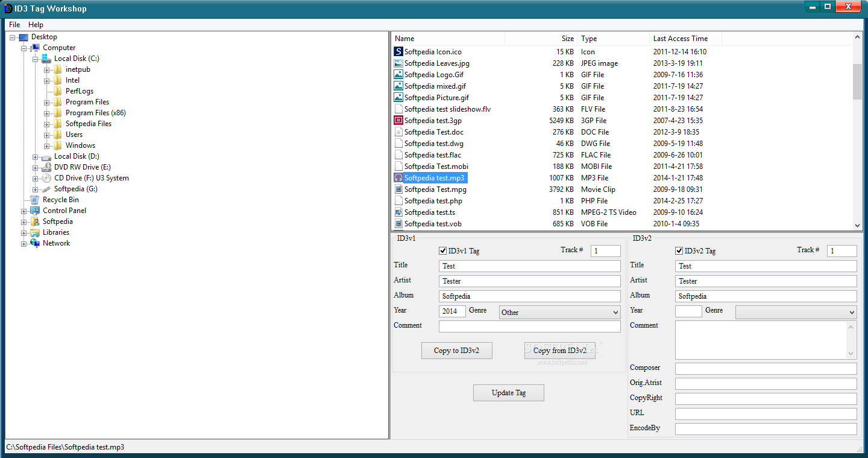Image resolution: width=868 pixels, height=458 pixels.
Task: Click the Copy from ID3v2 button
Action: (x=560, y=351)
